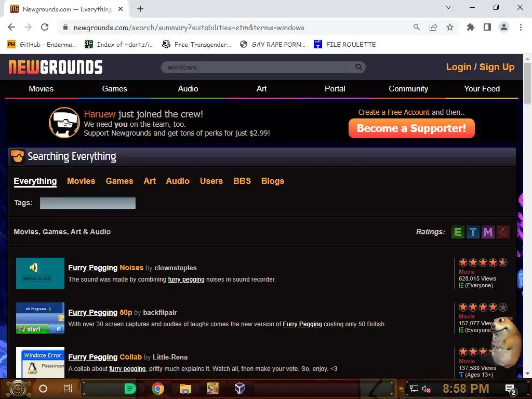Open the Movies nav menu
532x399 pixels.
(41, 88)
